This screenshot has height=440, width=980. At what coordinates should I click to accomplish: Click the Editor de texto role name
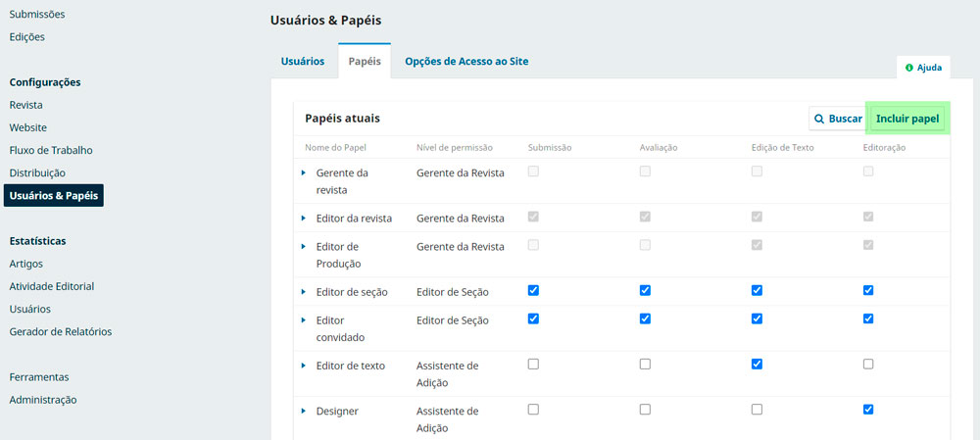(351, 366)
